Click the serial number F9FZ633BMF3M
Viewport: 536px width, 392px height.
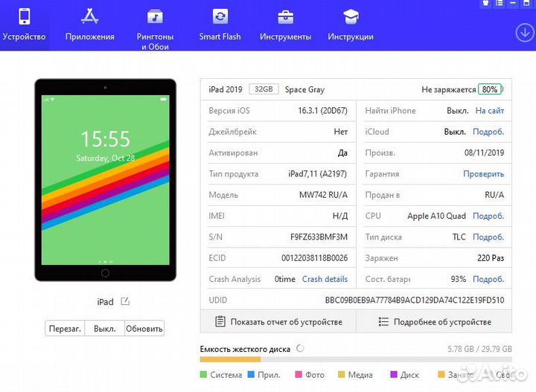click(x=319, y=237)
